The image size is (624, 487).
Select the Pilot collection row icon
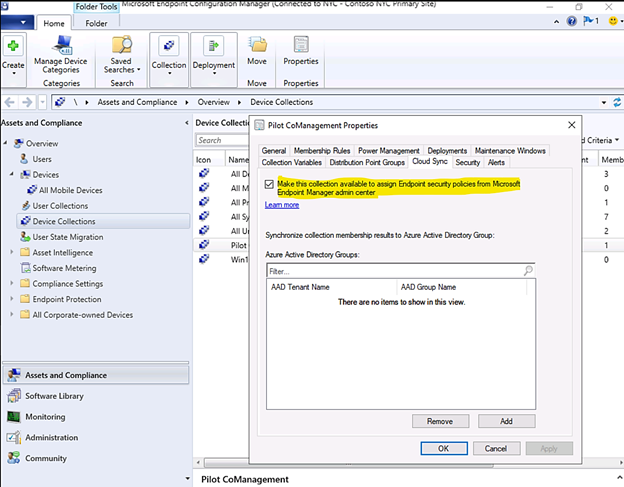pos(204,245)
